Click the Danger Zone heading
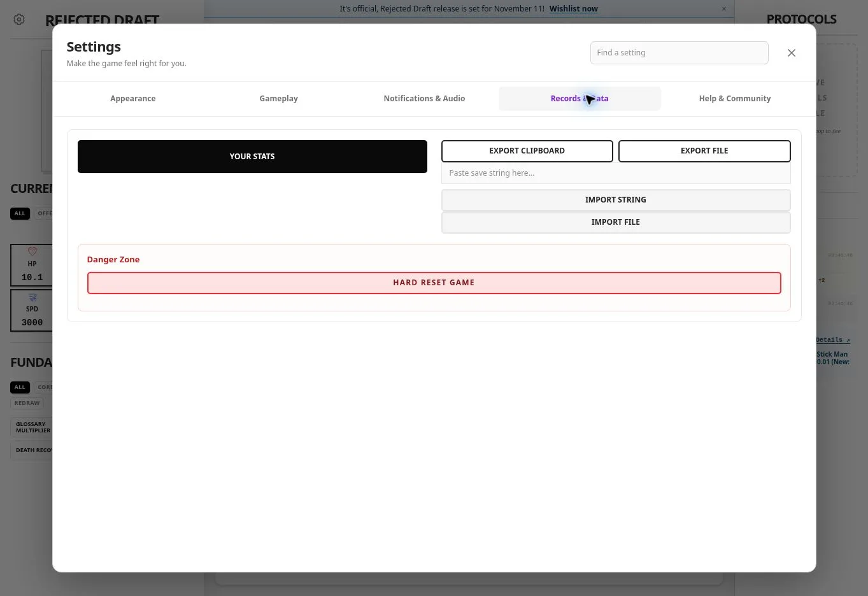 pos(113,260)
